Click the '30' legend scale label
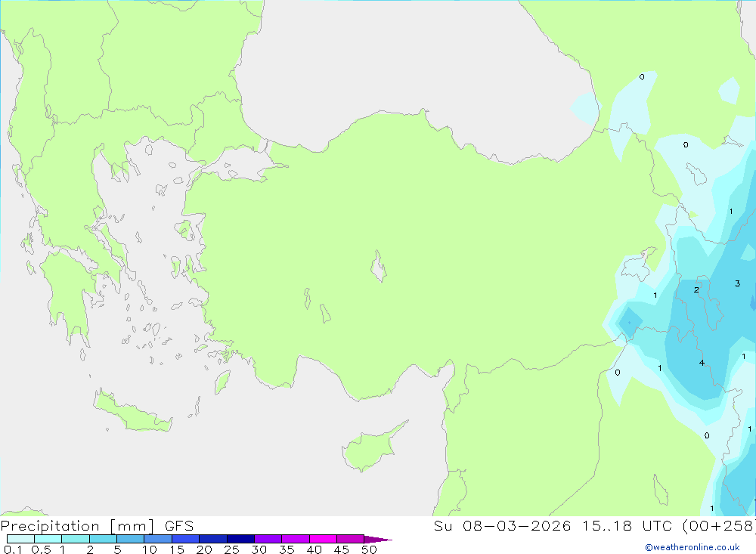Image resolution: width=756 pixels, height=554 pixels. pyautogui.click(x=259, y=549)
